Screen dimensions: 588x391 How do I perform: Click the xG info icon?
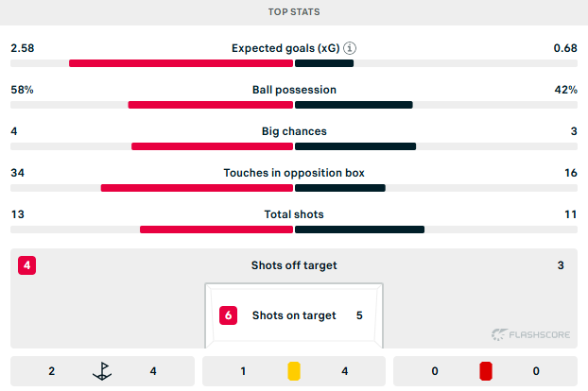point(350,48)
